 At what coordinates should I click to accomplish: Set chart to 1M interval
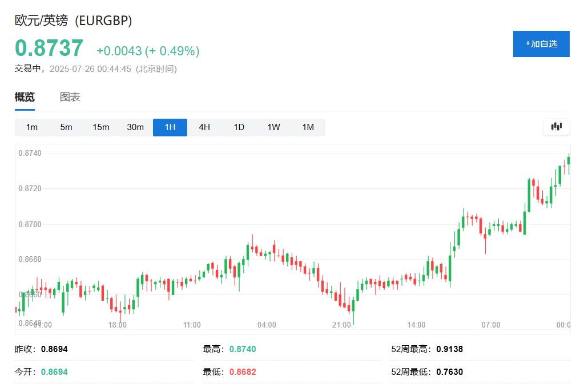[308, 127]
